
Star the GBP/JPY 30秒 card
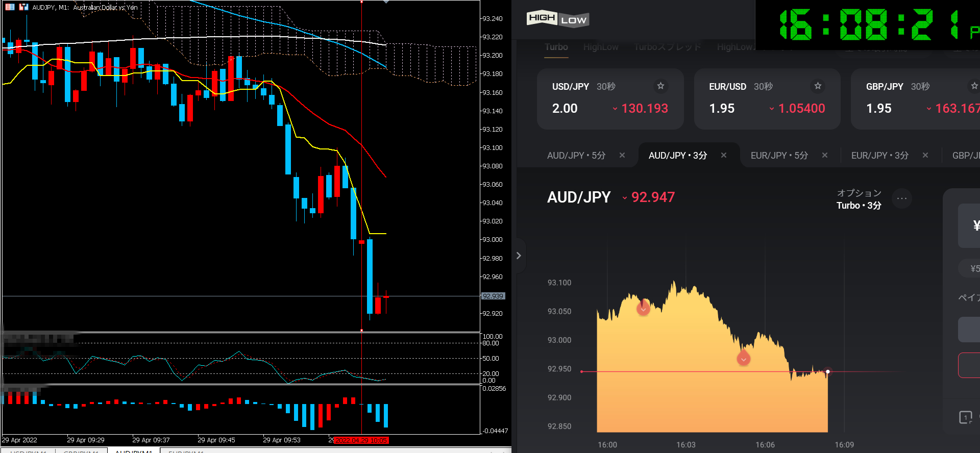tap(974, 86)
